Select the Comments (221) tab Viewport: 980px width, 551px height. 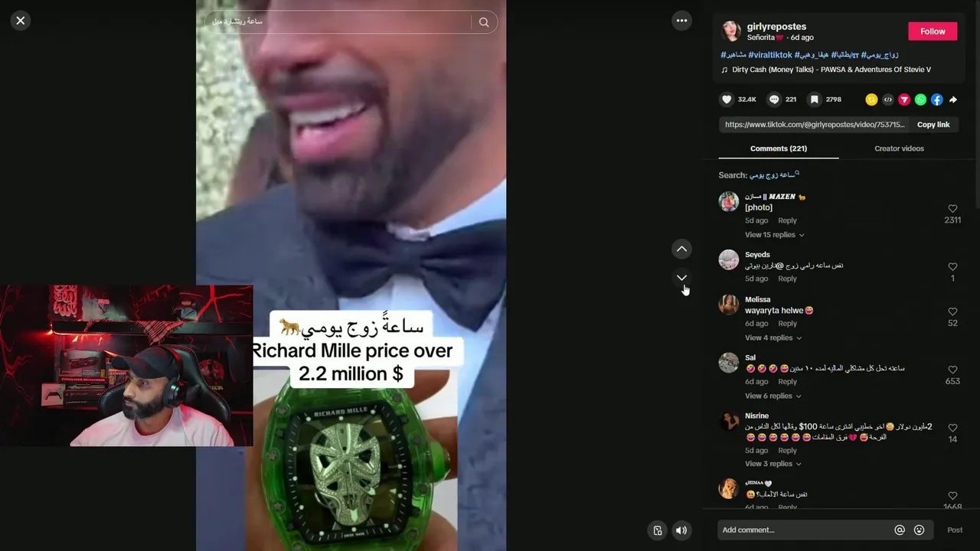click(779, 148)
